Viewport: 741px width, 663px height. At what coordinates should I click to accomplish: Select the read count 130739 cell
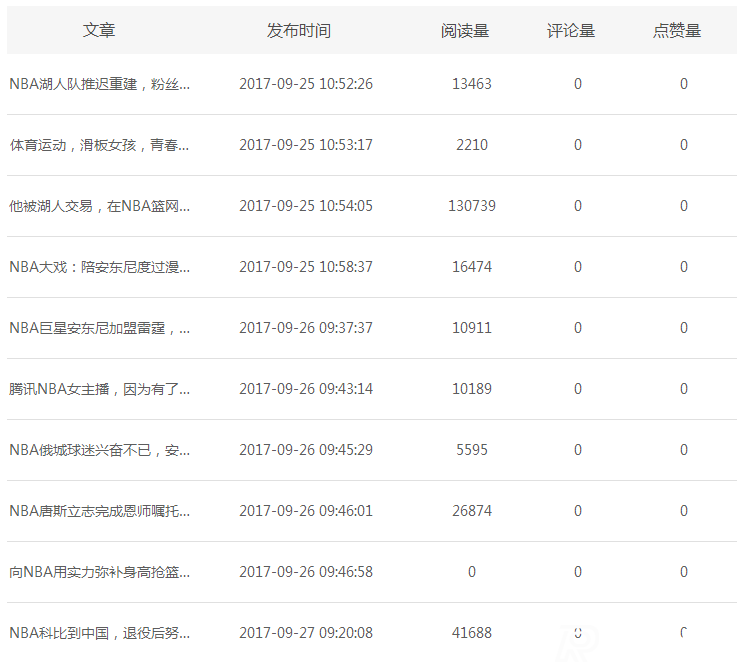pos(472,207)
